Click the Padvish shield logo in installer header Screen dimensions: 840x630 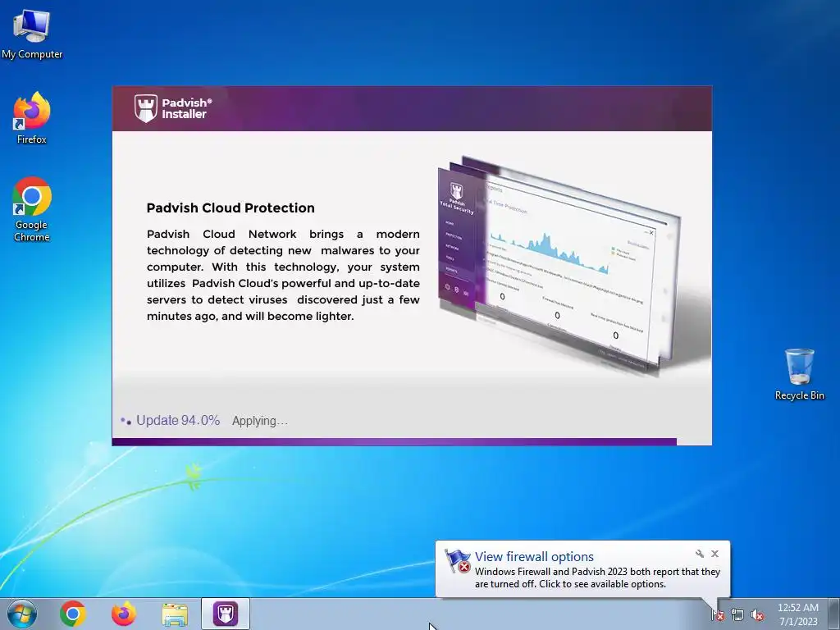146,108
